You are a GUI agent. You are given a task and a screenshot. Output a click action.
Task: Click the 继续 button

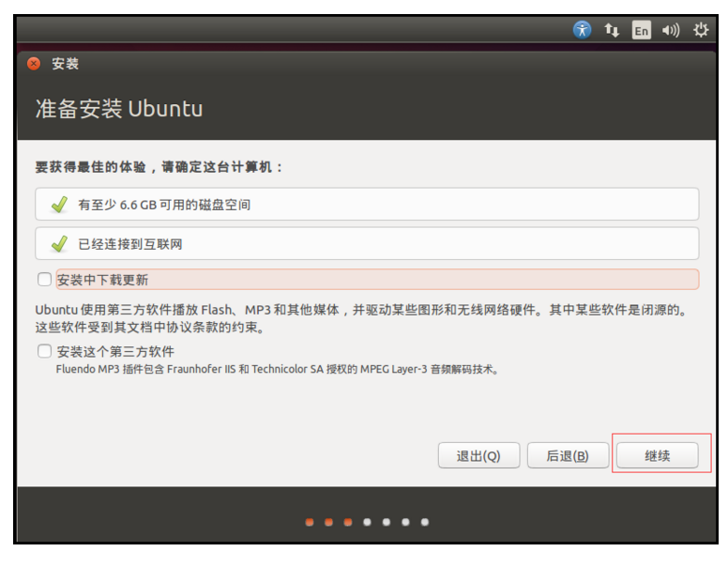[658, 455]
